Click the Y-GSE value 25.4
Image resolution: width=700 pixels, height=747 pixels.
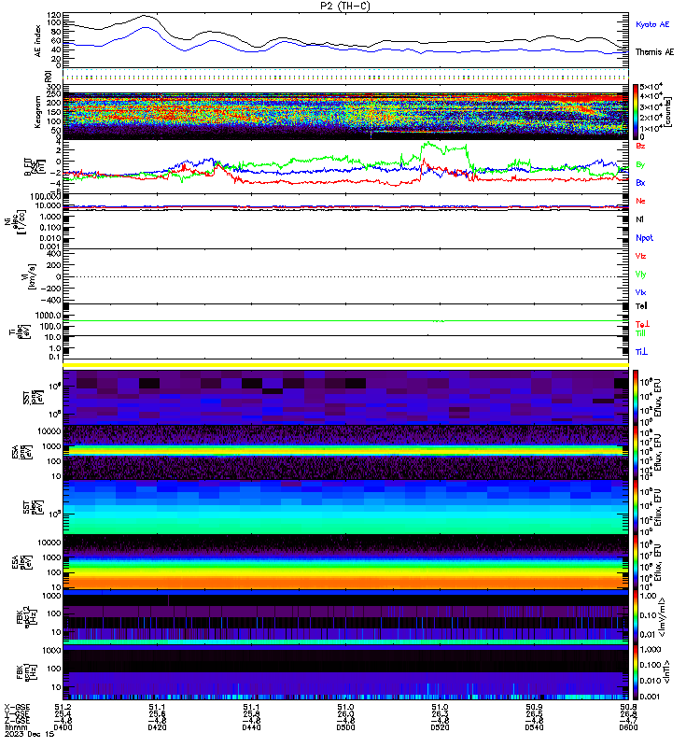pos(63,714)
